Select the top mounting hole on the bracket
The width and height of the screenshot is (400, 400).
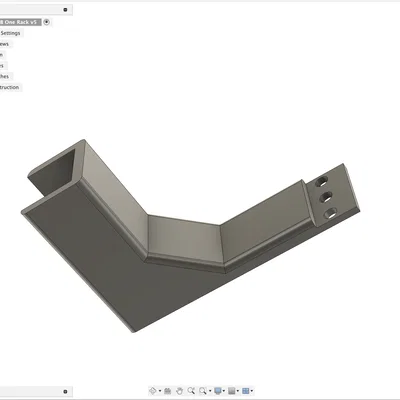click(x=322, y=182)
